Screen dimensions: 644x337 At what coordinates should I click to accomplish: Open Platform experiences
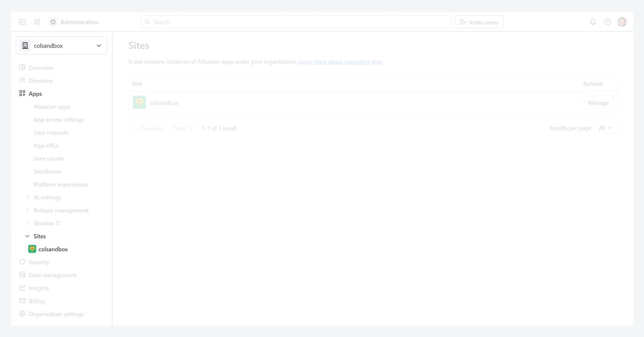[x=61, y=184]
